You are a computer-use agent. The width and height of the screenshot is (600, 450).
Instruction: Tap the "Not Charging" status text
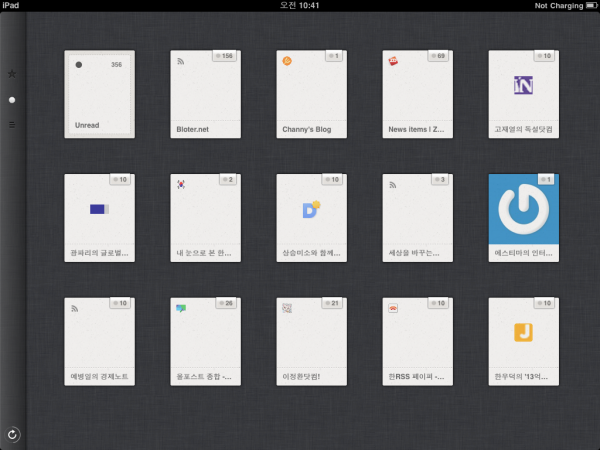pyautogui.click(x=559, y=5)
